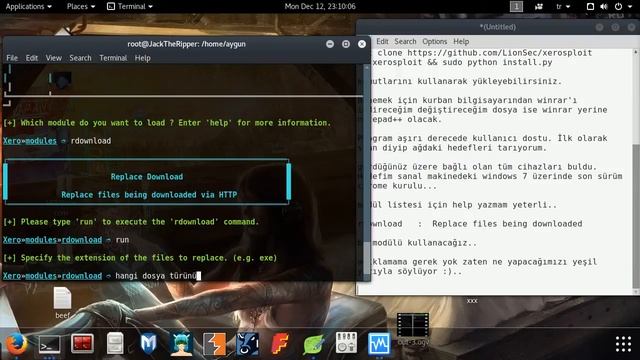Click the Untitled editor title bar
Viewport: 640px width, 360px height.
pyautogui.click(x=497, y=27)
